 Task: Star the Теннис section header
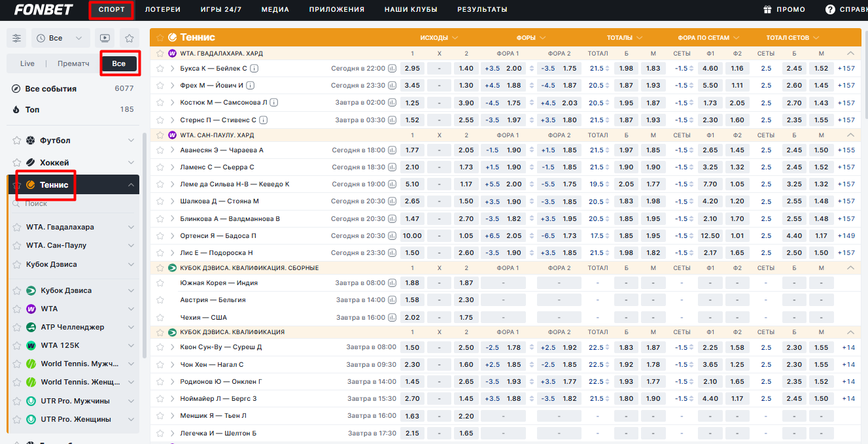pos(160,37)
